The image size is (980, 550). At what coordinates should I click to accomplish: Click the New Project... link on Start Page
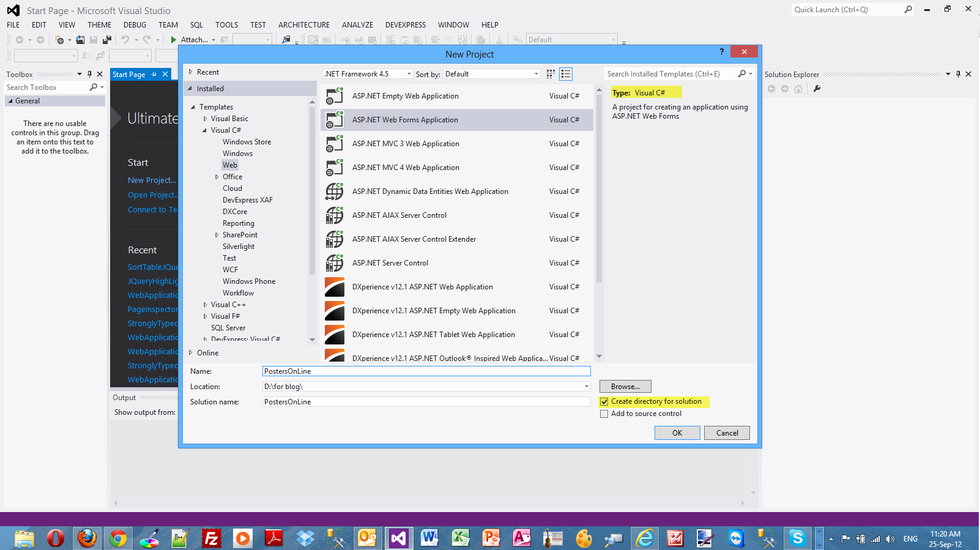tap(152, 180)
